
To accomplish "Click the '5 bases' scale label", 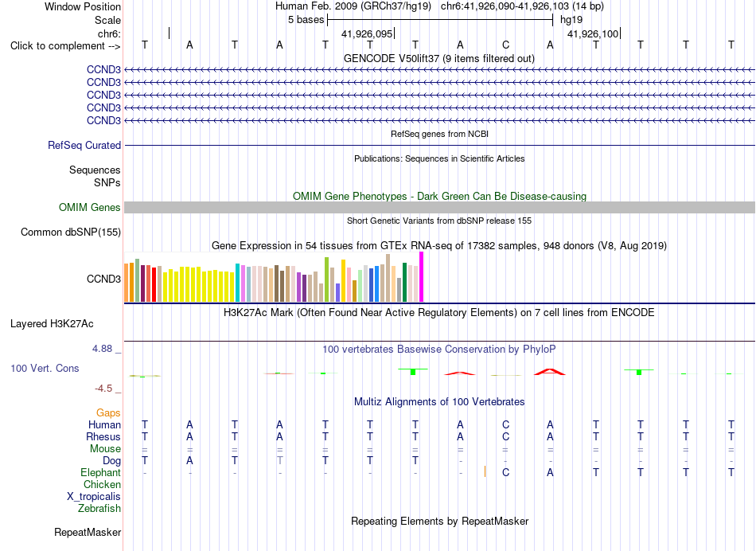I will point(306,20).
